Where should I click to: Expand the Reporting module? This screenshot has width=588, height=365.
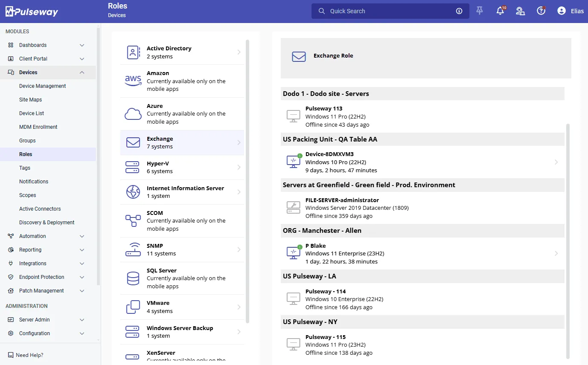click(x=82, y=250)
